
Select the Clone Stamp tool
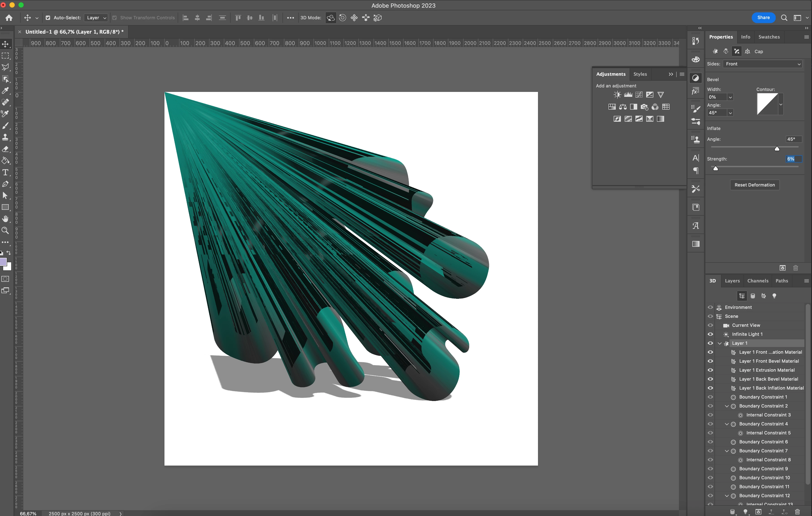(x=5, y=137)
